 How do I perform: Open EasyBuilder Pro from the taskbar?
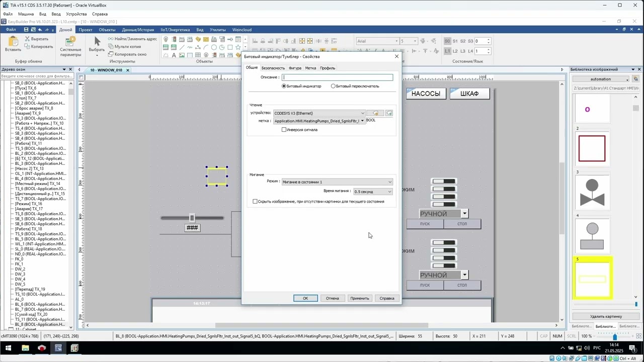[x=58, y=348]
